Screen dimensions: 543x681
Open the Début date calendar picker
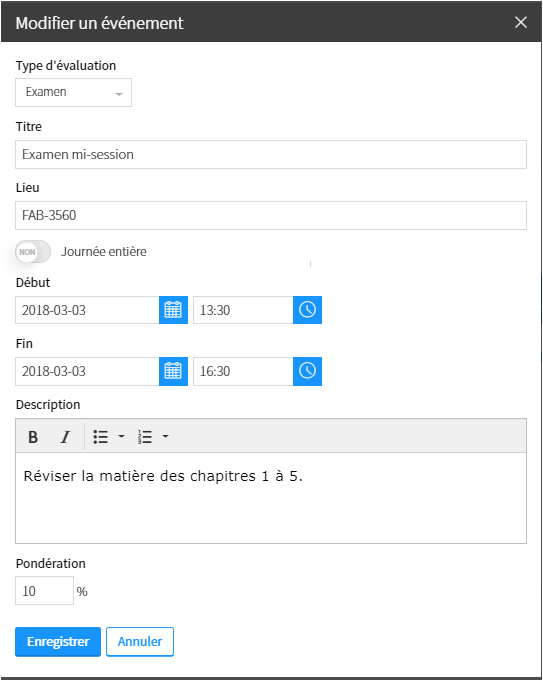[173, 310]
